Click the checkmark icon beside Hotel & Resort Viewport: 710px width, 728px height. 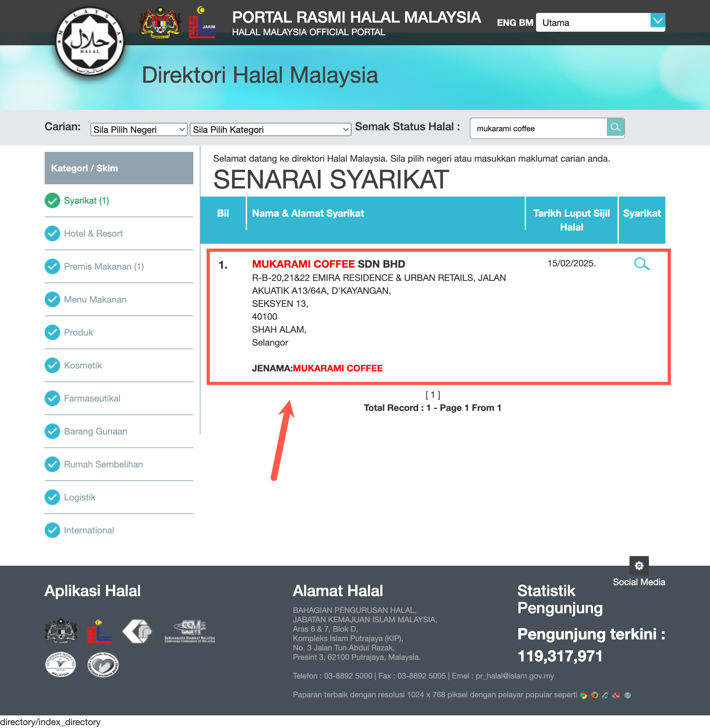click(x=52, y=233)
